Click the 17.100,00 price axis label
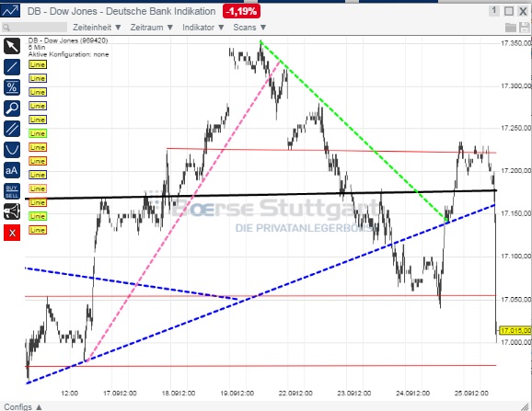Image resolution: width=532 pixels, height=411 pixels. [515, 257]
